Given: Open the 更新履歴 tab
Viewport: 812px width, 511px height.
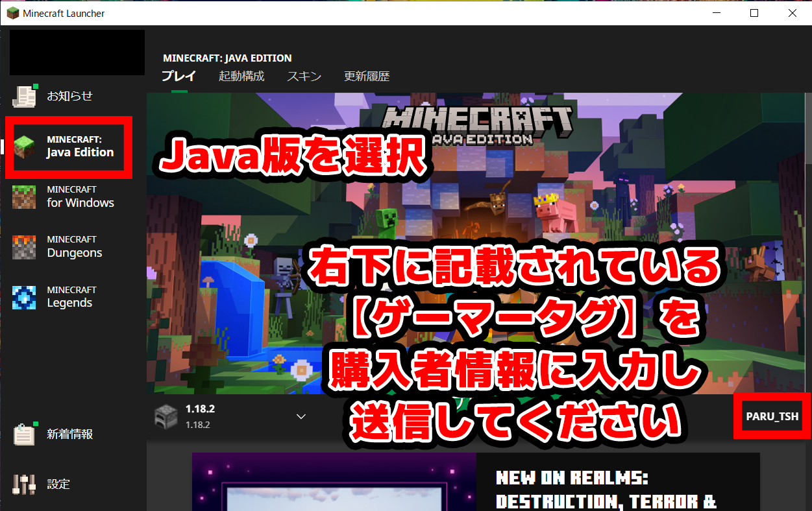Looking at the screenshot, I should tap(367, 76).
